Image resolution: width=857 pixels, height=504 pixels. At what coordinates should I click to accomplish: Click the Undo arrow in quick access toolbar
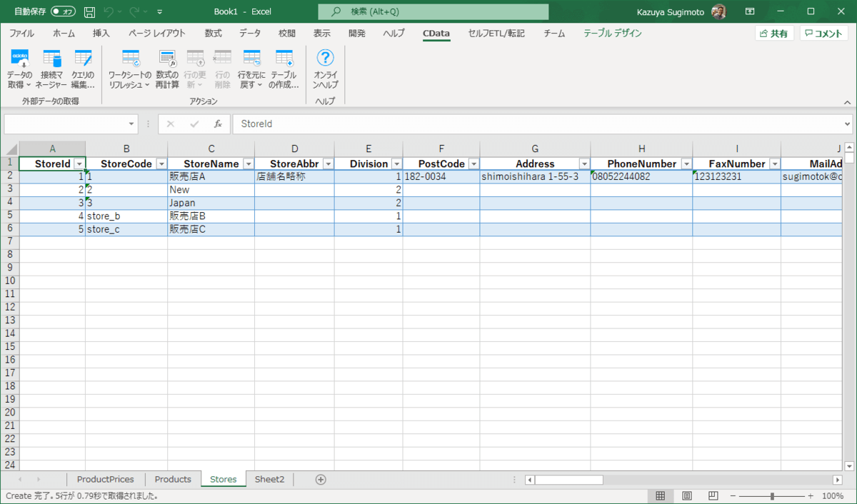(109, 12)
